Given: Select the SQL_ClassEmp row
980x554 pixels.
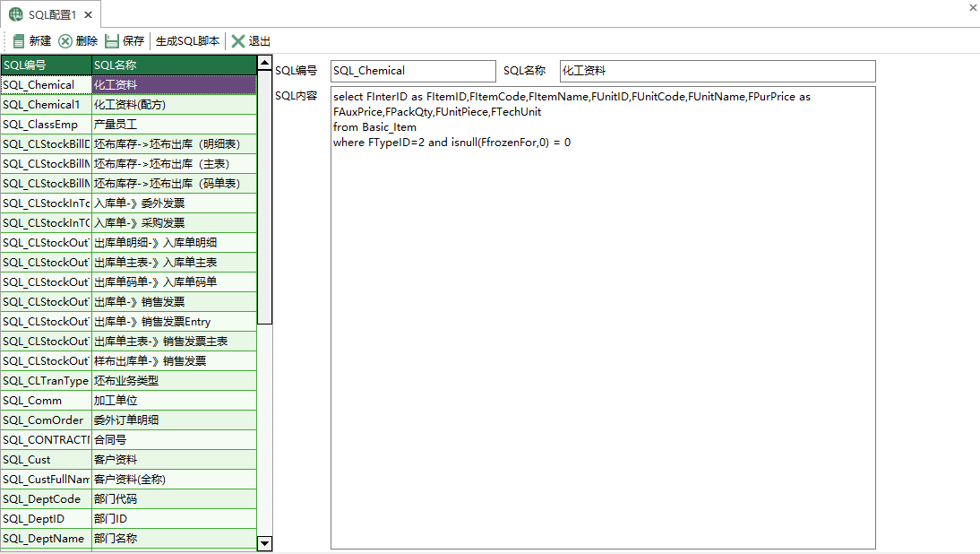Looking at the screenshot, I should pyautogui.click(x=47, y=125).
